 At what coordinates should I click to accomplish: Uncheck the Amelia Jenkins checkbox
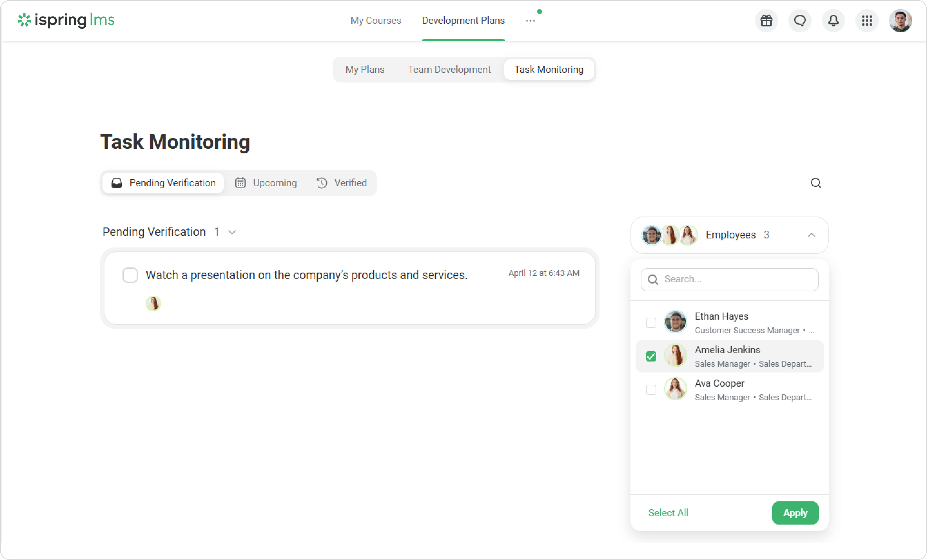pyautogui.click(x=650, y=356)
